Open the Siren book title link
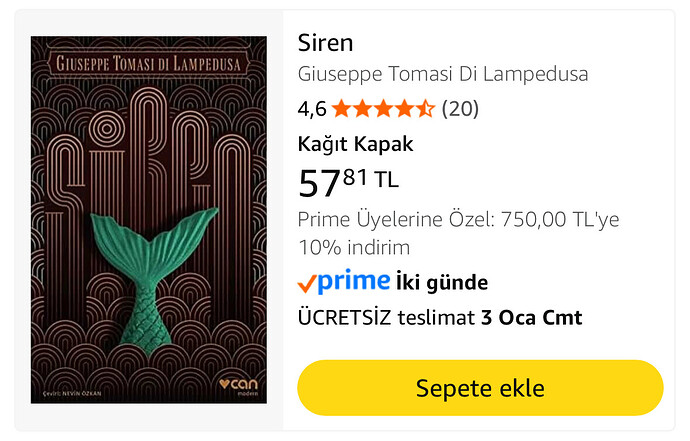The height and width of the screenshot is (441, 690). [x=325, y=43]
